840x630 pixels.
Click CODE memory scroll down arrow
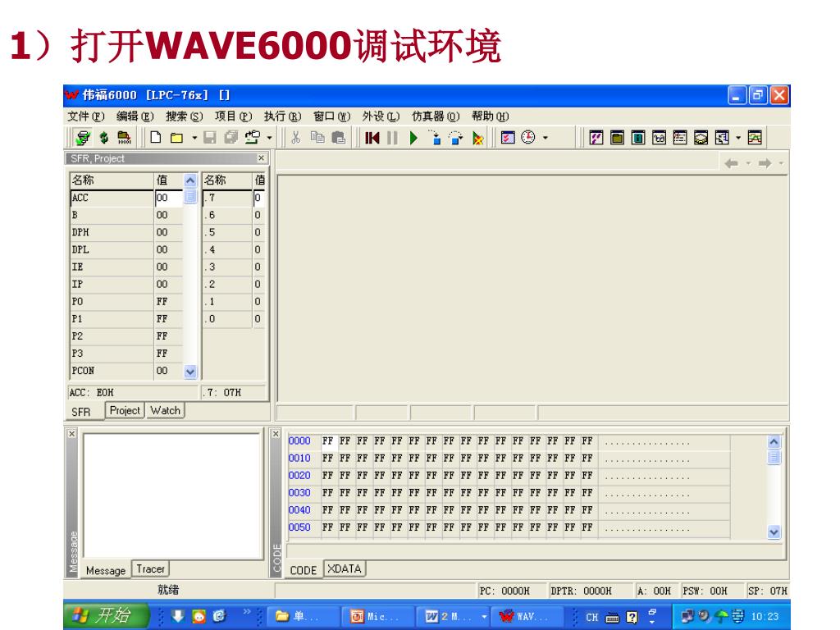[x=774, y=532]
